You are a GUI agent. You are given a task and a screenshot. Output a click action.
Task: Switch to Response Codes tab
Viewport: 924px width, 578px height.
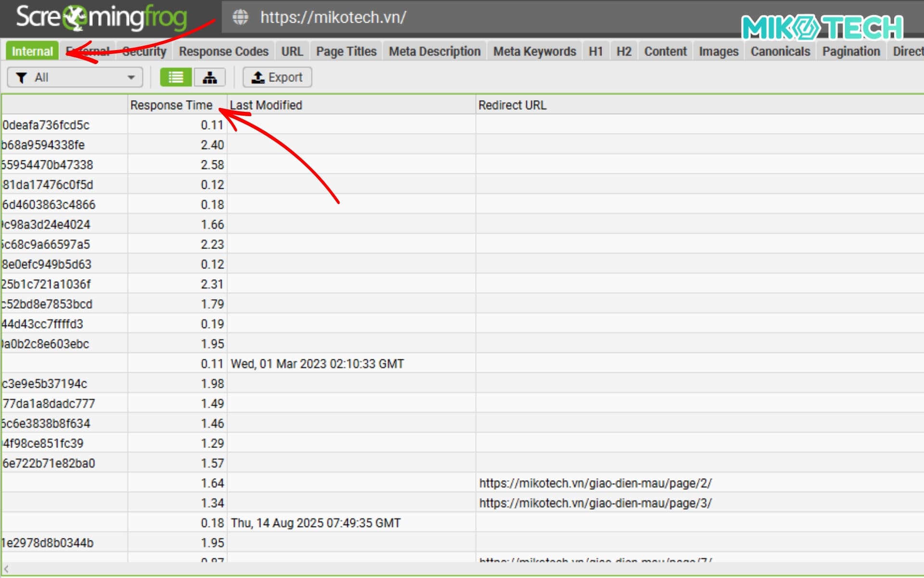(223, 51)
